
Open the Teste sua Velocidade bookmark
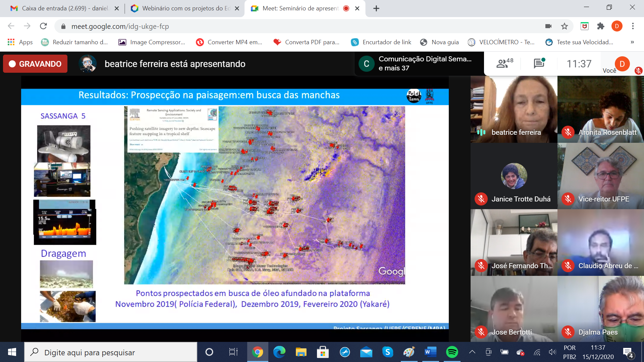point(579,42)
